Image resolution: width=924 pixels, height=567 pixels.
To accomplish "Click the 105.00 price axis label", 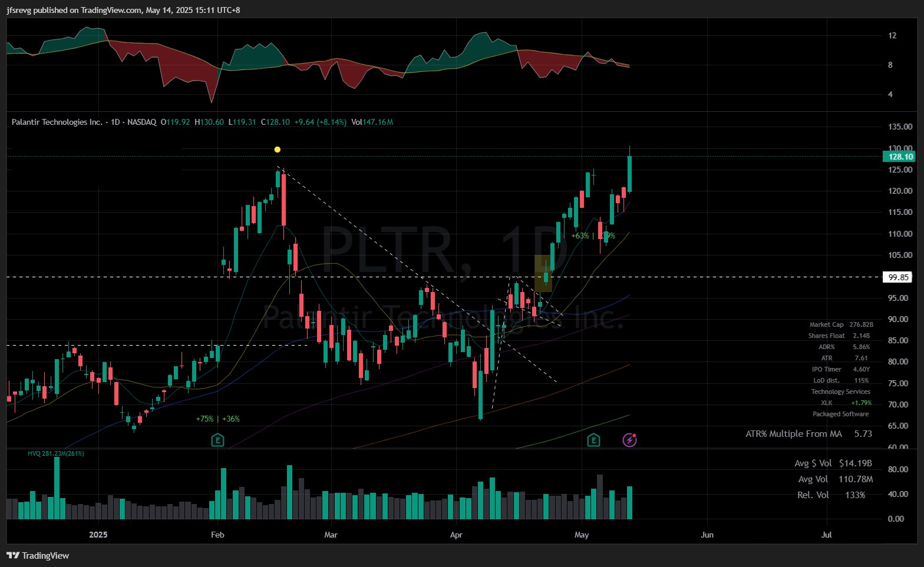I will click(x=900, y=255).
